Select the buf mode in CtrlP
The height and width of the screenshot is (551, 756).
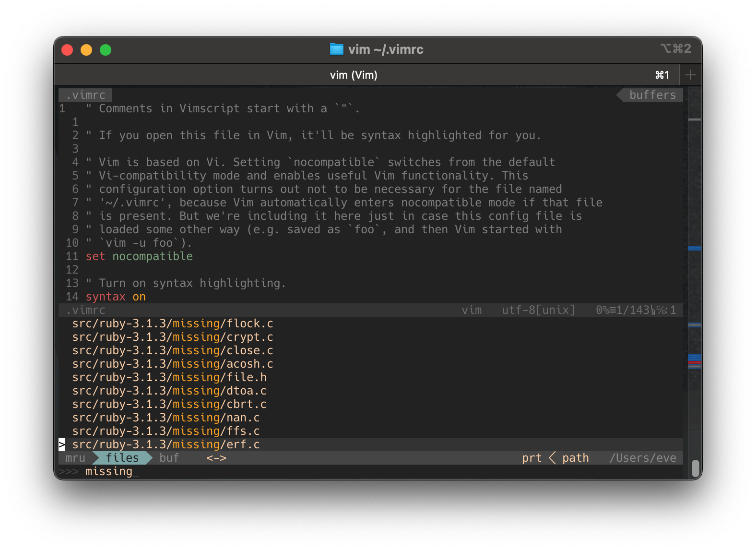tap(169, 458)
